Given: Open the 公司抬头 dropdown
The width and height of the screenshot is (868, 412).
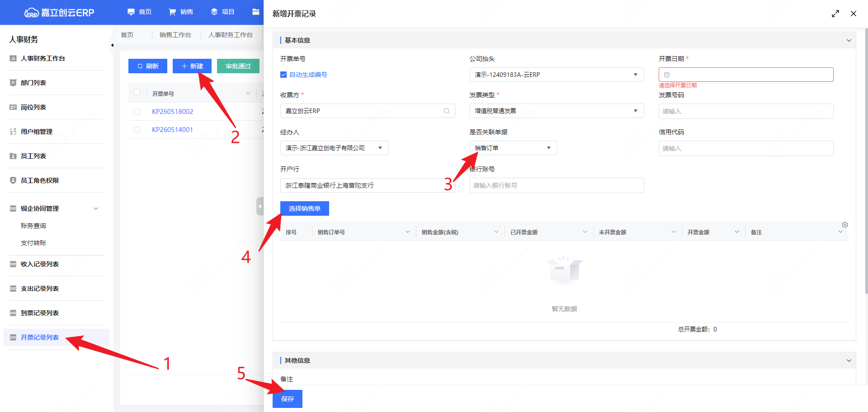Looking at the screenshot, I should [x=557, y=75].
